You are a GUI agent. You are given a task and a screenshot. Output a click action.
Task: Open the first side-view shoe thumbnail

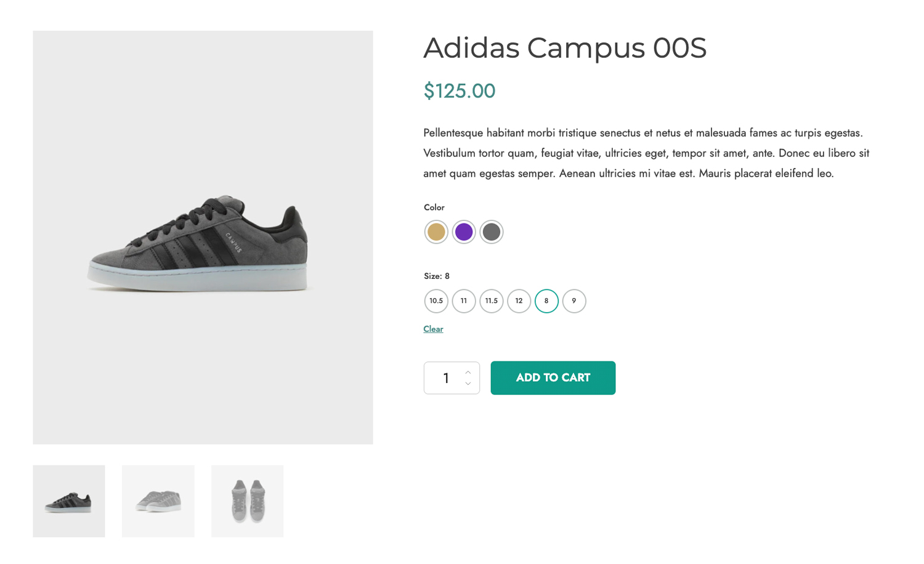pos(69,501)
